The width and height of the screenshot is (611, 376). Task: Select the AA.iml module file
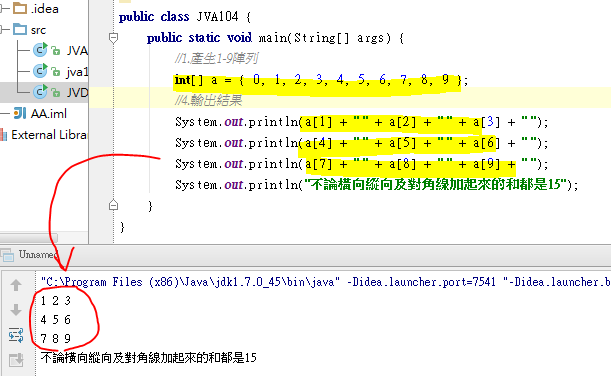[x=41, y=113]
